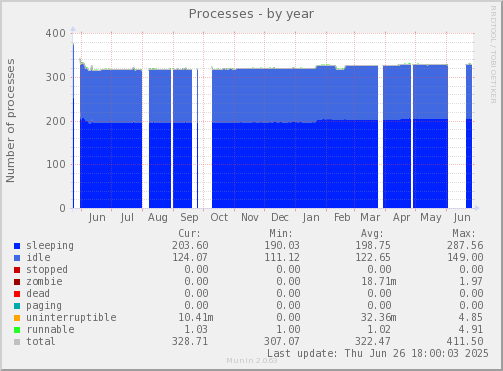
Task: Click sleeping average value 198.75
Action: coord(373,245)
